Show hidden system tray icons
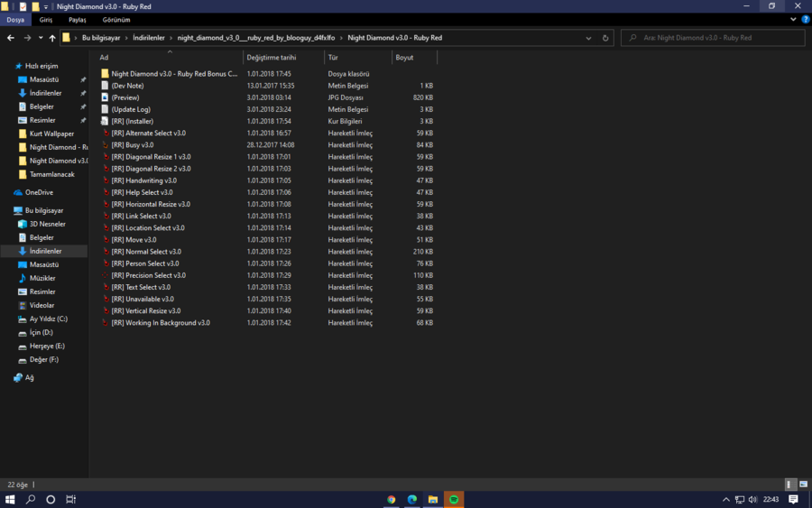The width and height of the screenshot is (812, 508). 725,499
